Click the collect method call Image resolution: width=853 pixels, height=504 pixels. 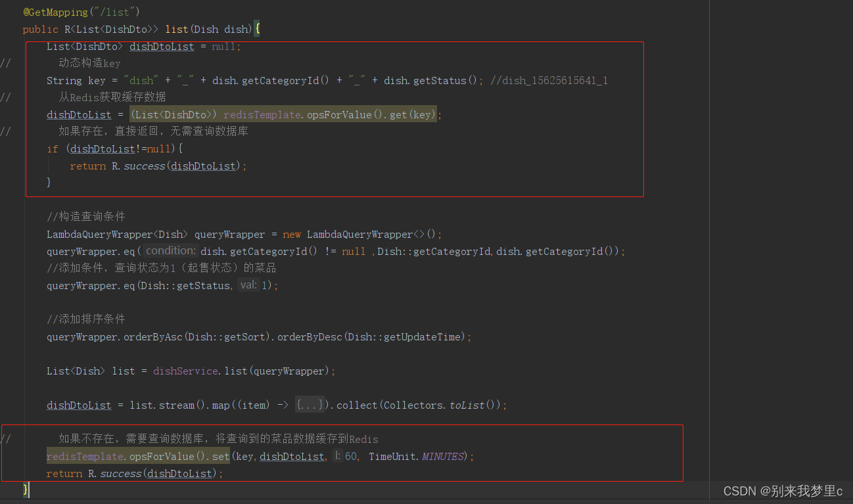pos(357,405)
